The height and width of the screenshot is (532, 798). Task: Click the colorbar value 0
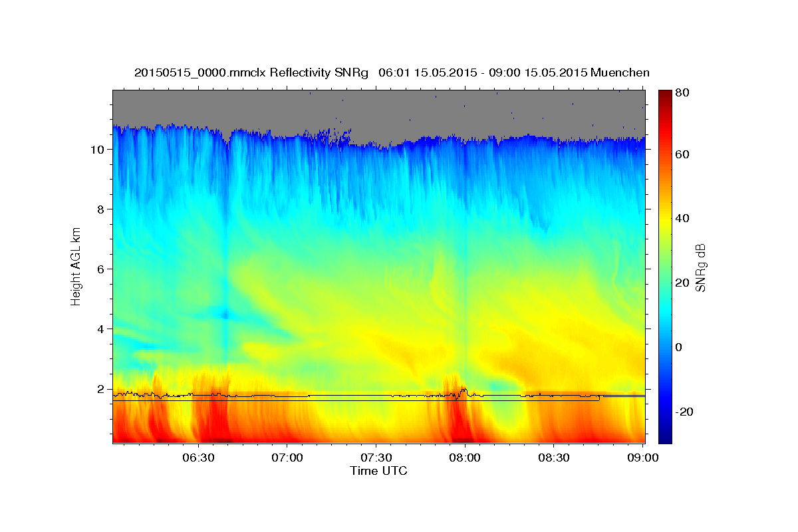point(679,348)
